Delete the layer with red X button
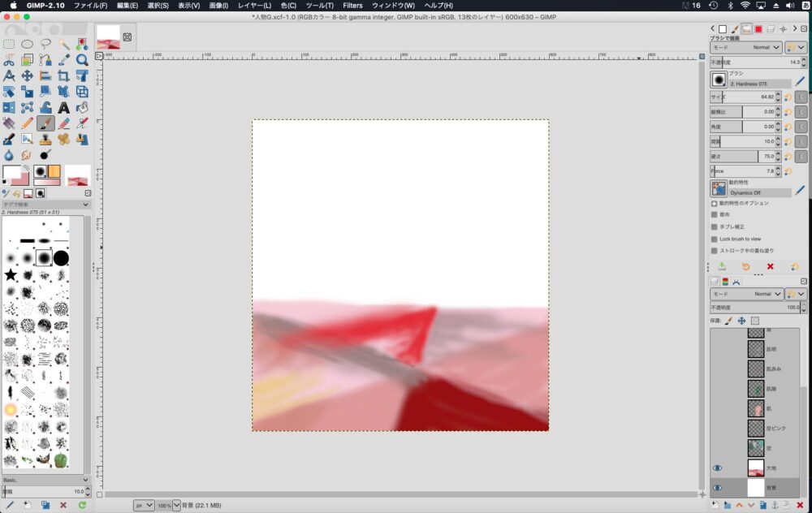 click(x=800, y=505)
